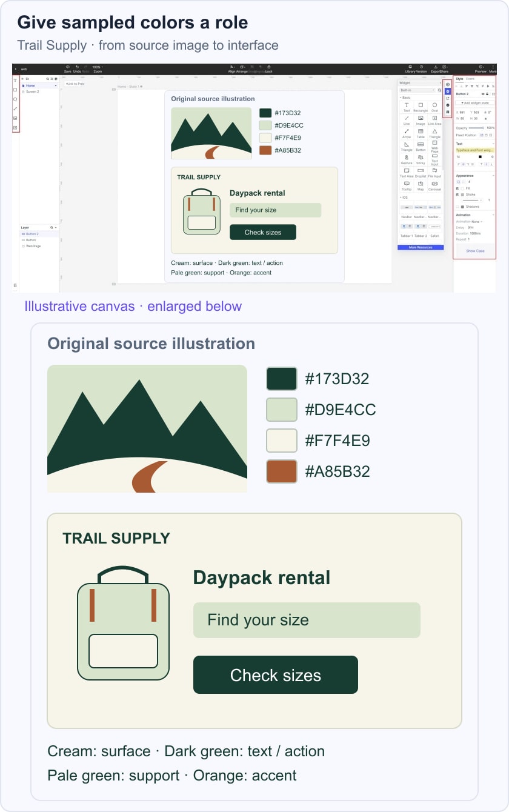Add the Tooltip widget

[x=407, y=185]
